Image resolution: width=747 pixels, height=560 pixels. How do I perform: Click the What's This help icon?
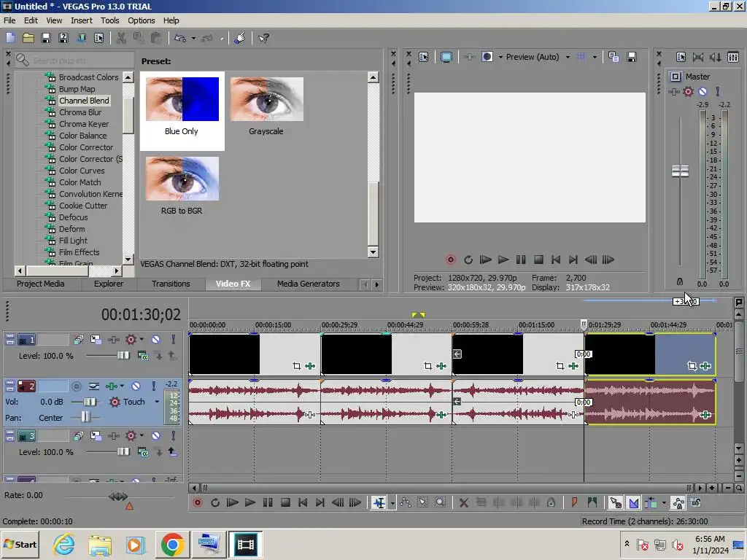click(263, 38)
